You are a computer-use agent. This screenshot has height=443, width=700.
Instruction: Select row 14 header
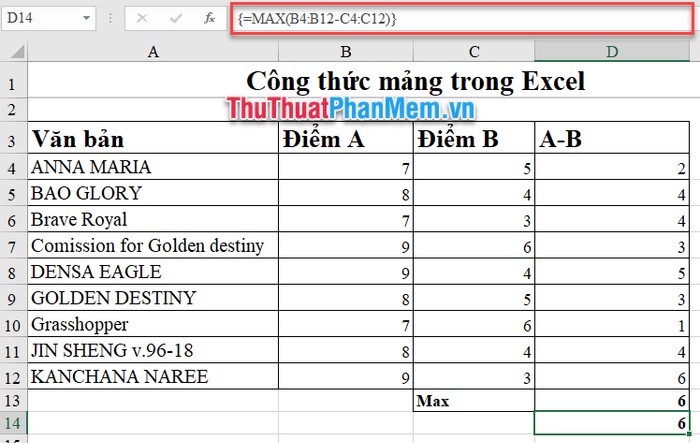[13, 423]
